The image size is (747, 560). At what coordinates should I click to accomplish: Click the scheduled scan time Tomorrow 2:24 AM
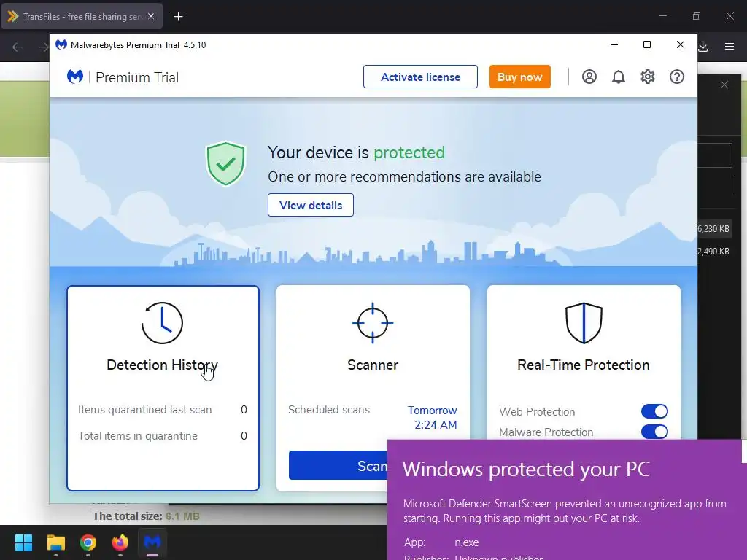point(432,417)
